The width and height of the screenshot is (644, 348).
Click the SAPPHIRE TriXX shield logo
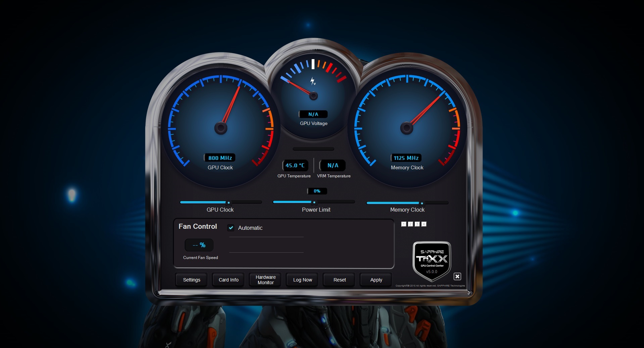pos(432,261)
